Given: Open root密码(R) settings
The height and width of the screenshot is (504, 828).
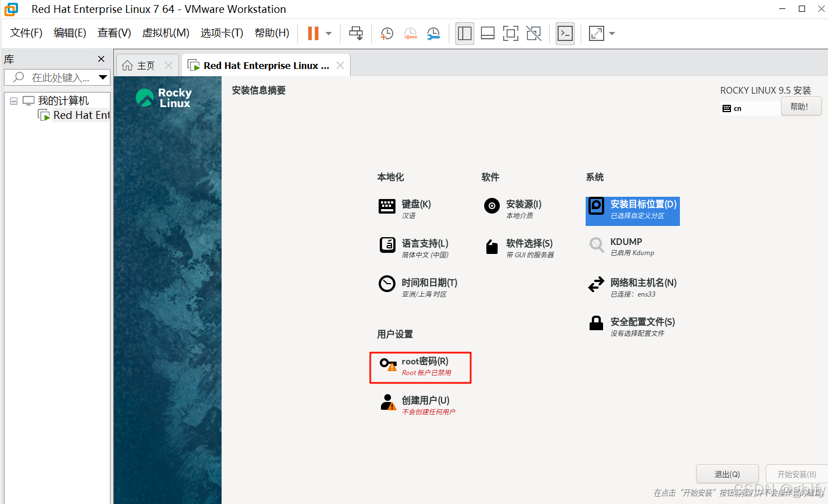Looking at the screenshot, I should (x=420, y=368).
